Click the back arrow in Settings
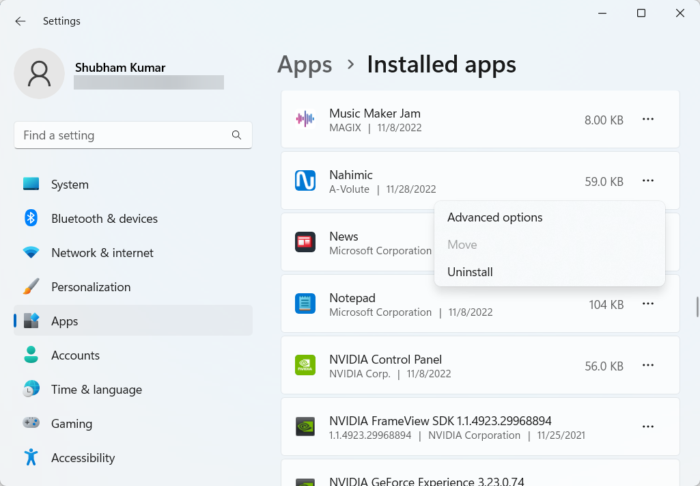 pyautogui.click(x=20, y=21)
